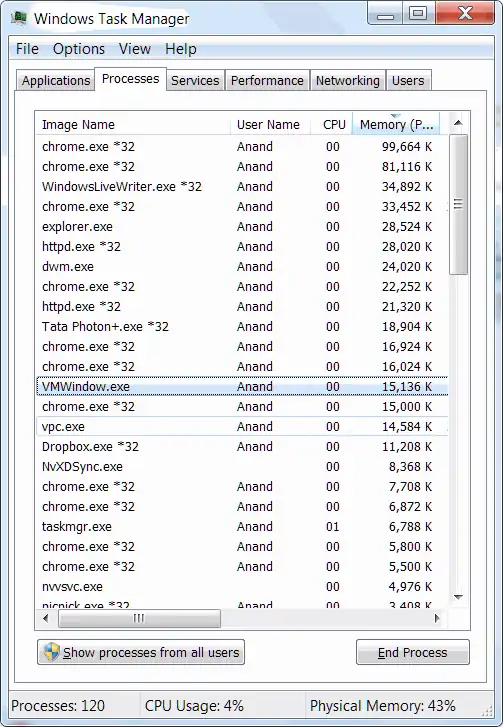503x727 pixels.
Task: Sort by Memory column header
Action: point(396,124)
